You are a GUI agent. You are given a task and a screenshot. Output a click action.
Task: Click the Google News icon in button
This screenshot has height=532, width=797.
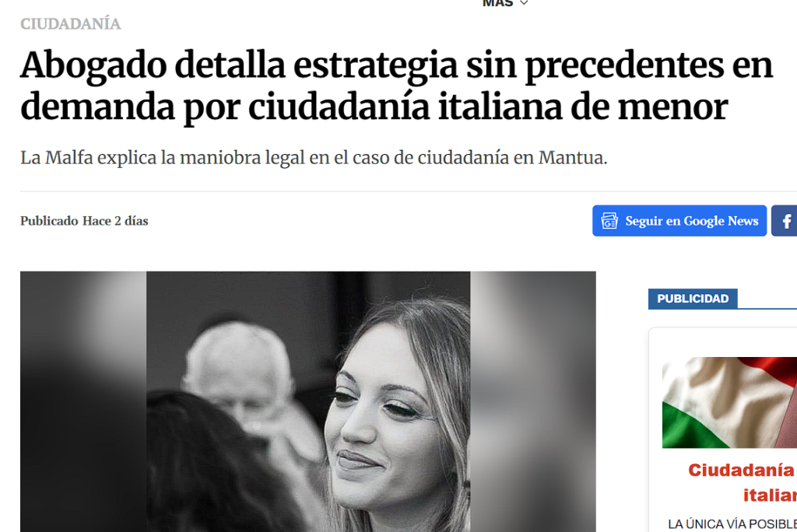(609, 221)
